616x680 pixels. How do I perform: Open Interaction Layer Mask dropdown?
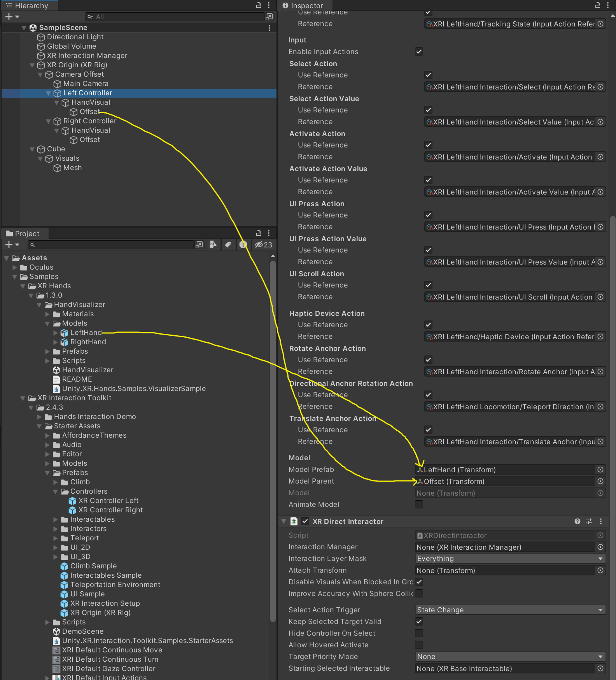(x=510, y=559)
